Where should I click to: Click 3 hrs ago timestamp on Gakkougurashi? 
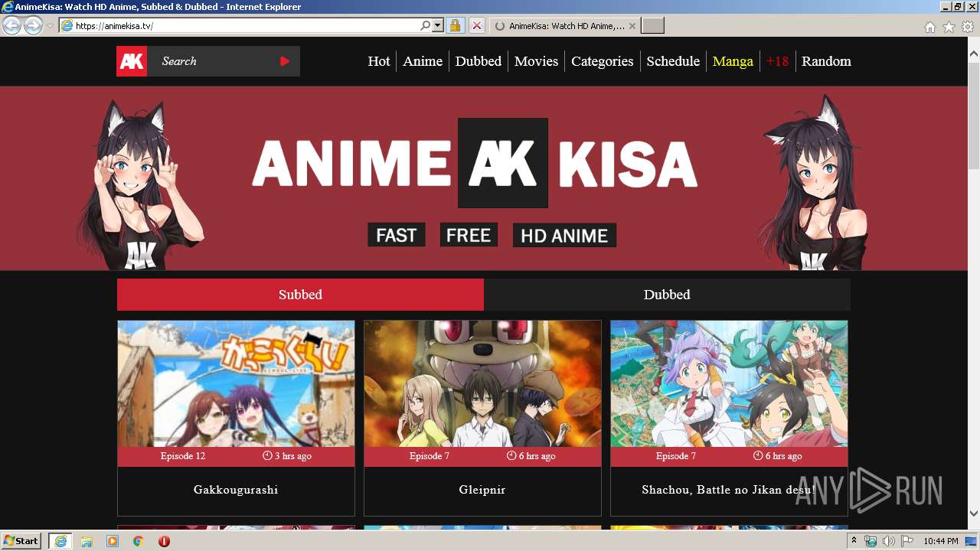(287, 456)
